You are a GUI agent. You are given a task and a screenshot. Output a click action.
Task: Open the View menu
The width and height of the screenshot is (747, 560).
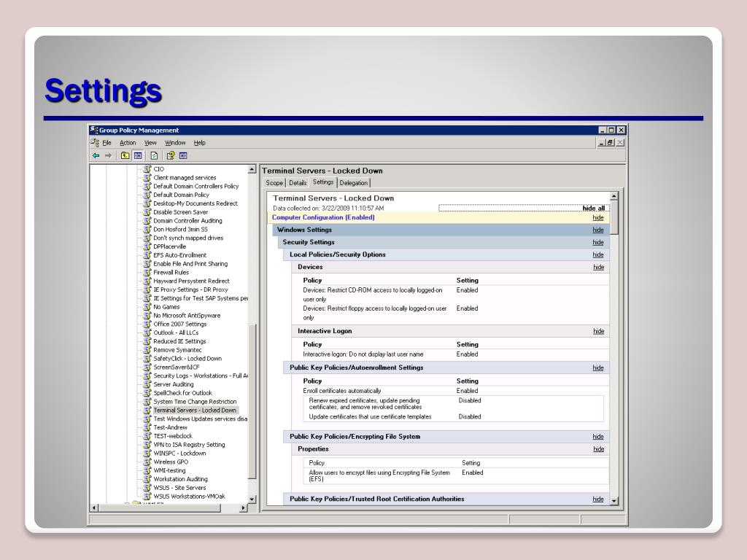pyautogui.click(x=150, y=143)
